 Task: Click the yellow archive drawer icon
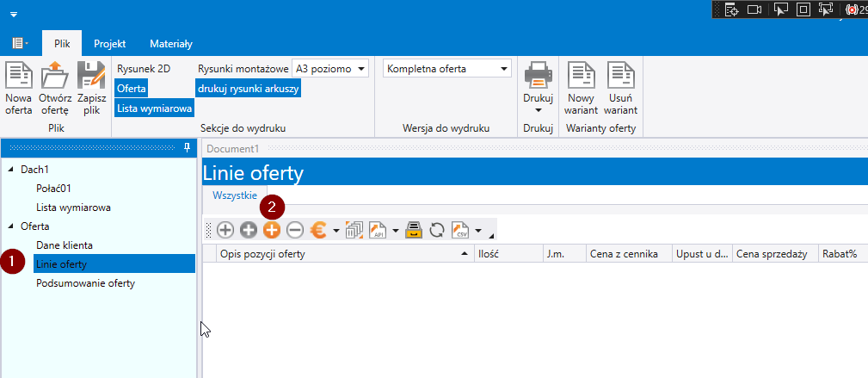tap(414, 230)
